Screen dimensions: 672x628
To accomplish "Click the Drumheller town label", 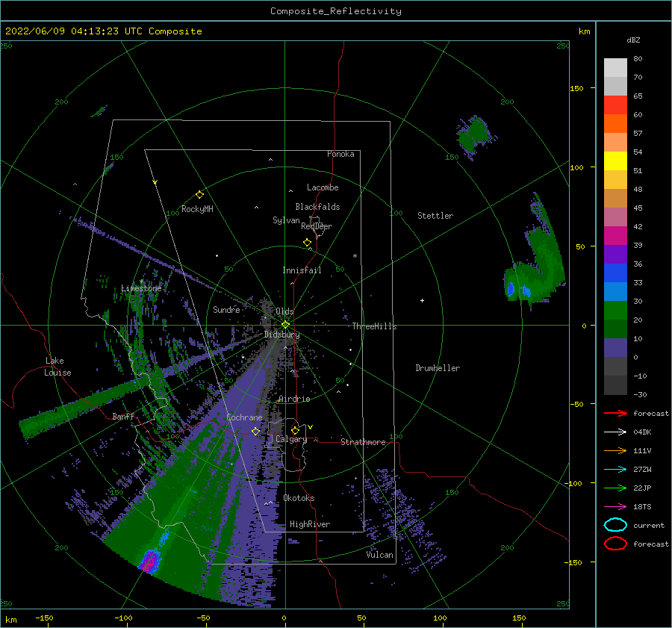I will tap(438, 368).
